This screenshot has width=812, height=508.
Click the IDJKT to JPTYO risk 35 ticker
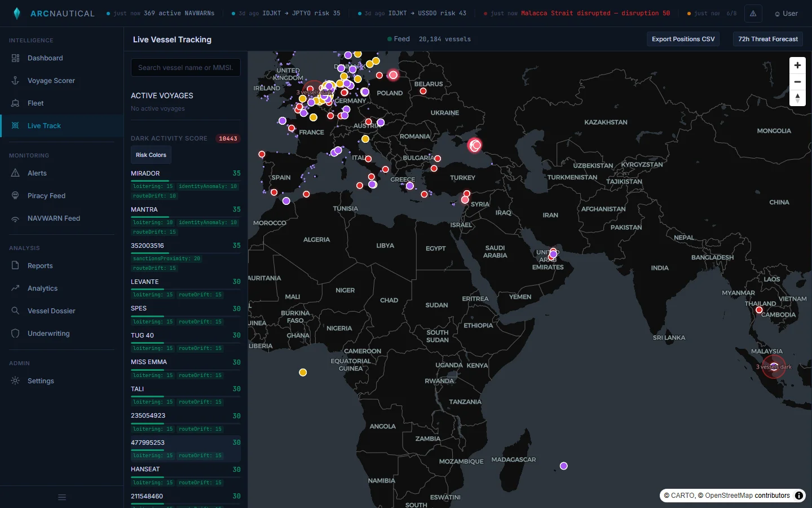[x=286, y=13]
